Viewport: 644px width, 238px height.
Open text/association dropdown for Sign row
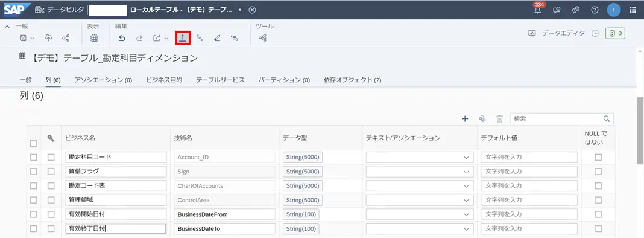tap(466, 172)
